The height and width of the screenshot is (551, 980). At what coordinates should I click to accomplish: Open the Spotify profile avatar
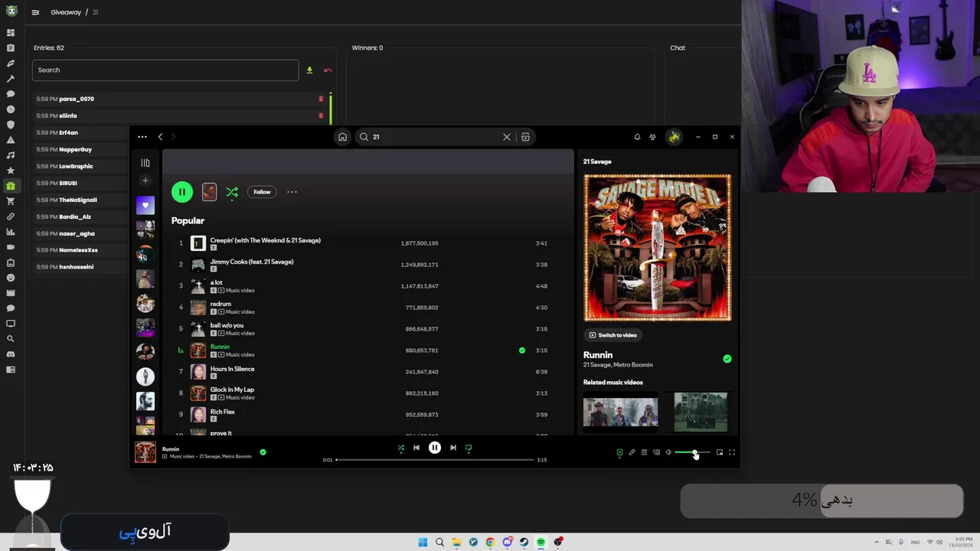pos(674,137)
